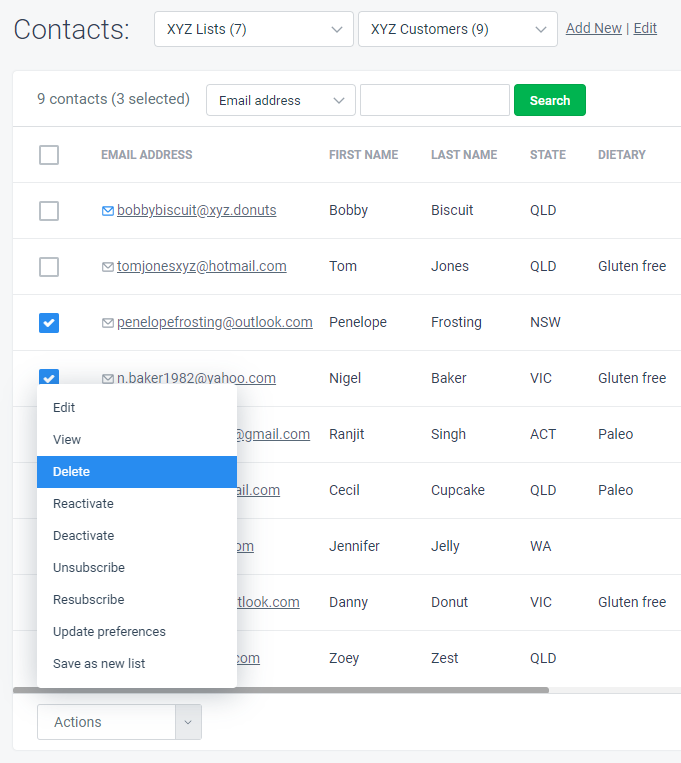
Task: Click Gluten free cell in Tom's row
Action: 632,266
